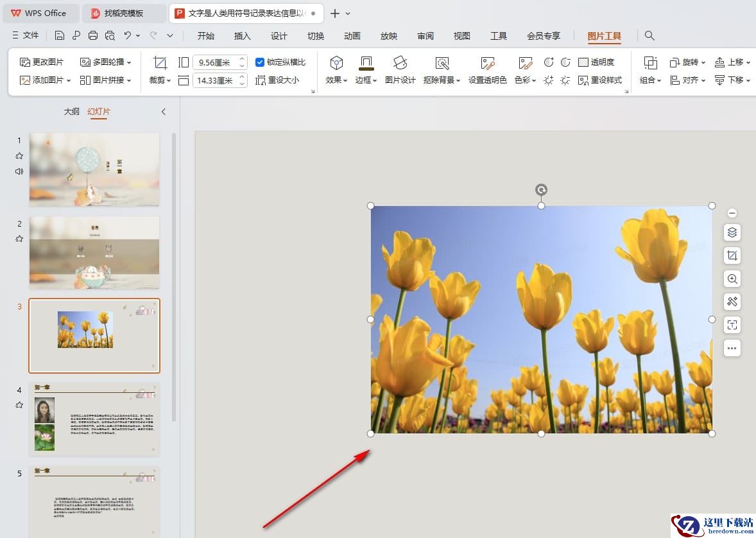Open the 抠除背景 remove background tool
This screenshot has width=756, height=538.
442,71
